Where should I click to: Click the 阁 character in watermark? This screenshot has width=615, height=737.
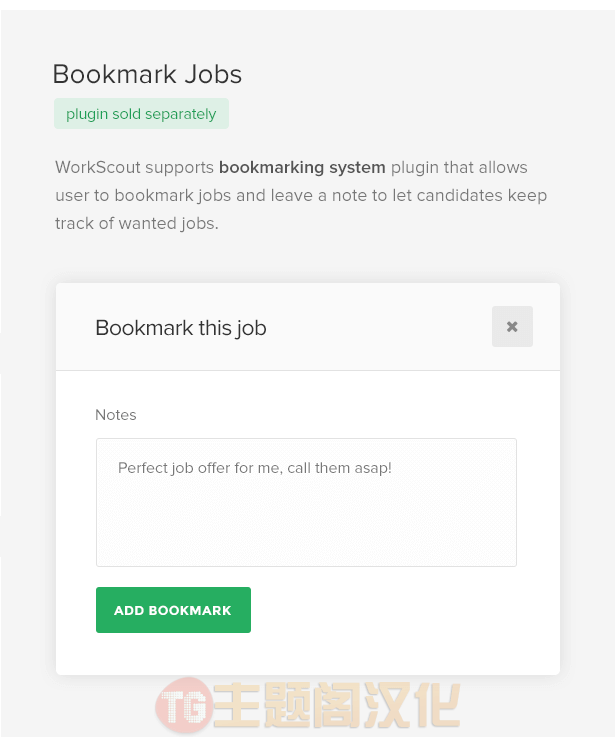tap(339, 704)
